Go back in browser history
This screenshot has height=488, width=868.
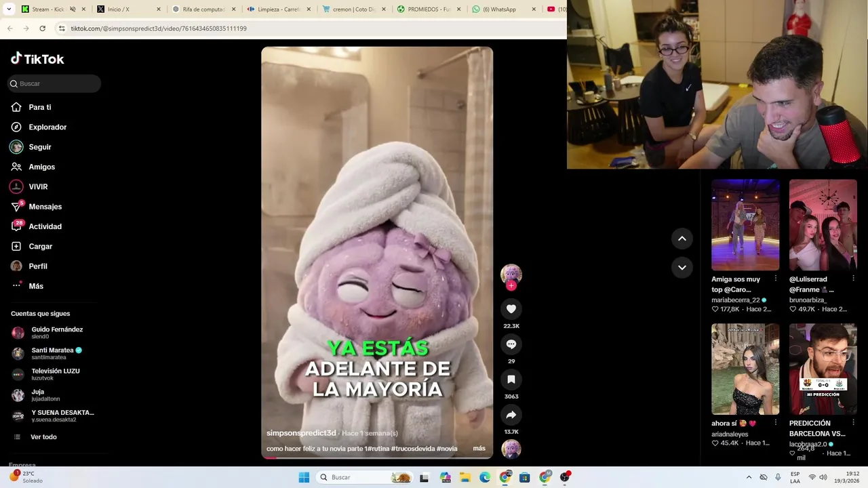pos(9,28)
